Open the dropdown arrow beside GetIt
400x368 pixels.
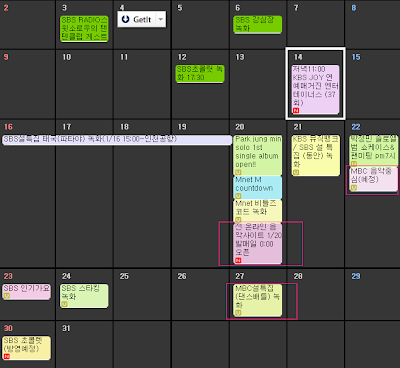[161, 19]
